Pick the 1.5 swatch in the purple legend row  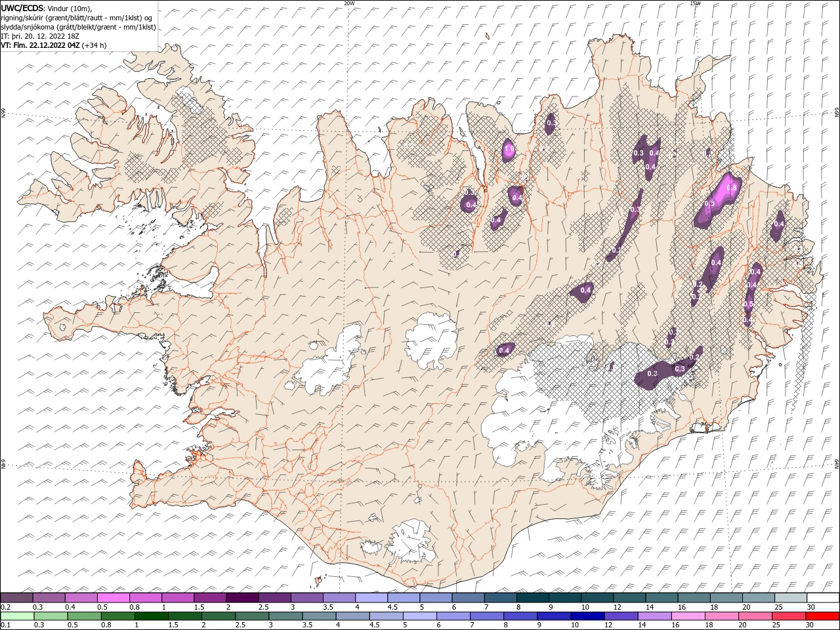(x=210, y=598)
